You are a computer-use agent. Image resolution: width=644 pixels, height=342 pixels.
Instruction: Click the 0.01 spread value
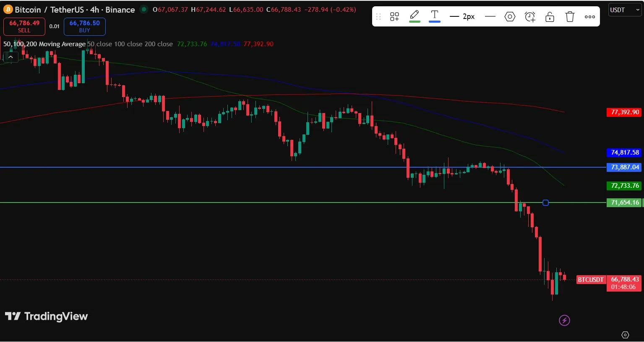(x=55, y=26)
